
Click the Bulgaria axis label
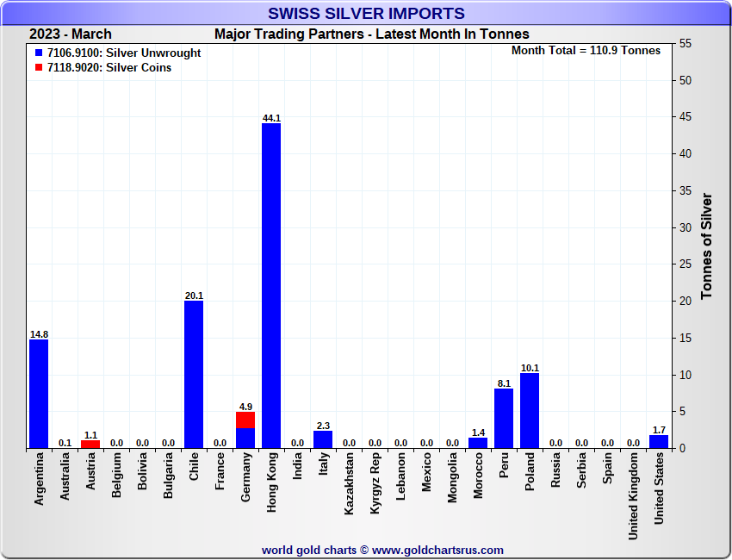click(x=168, y=476)
